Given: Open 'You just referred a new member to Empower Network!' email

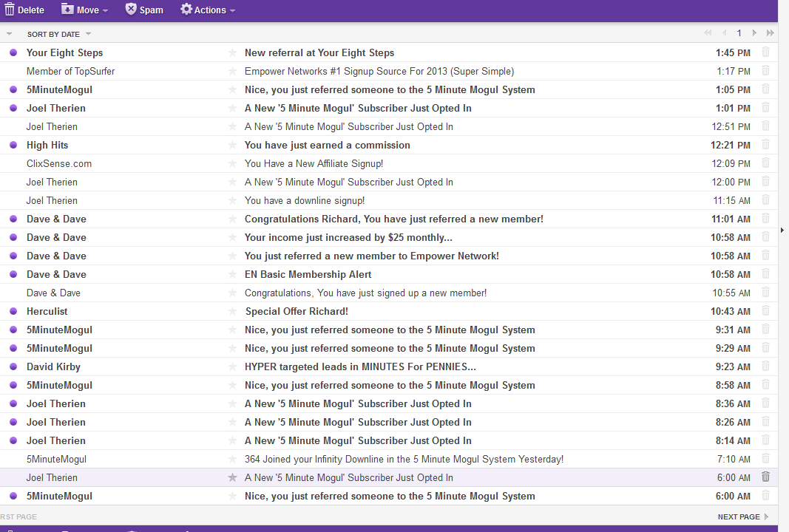Looking at the screenshot, I should click(x=372, y=256).
